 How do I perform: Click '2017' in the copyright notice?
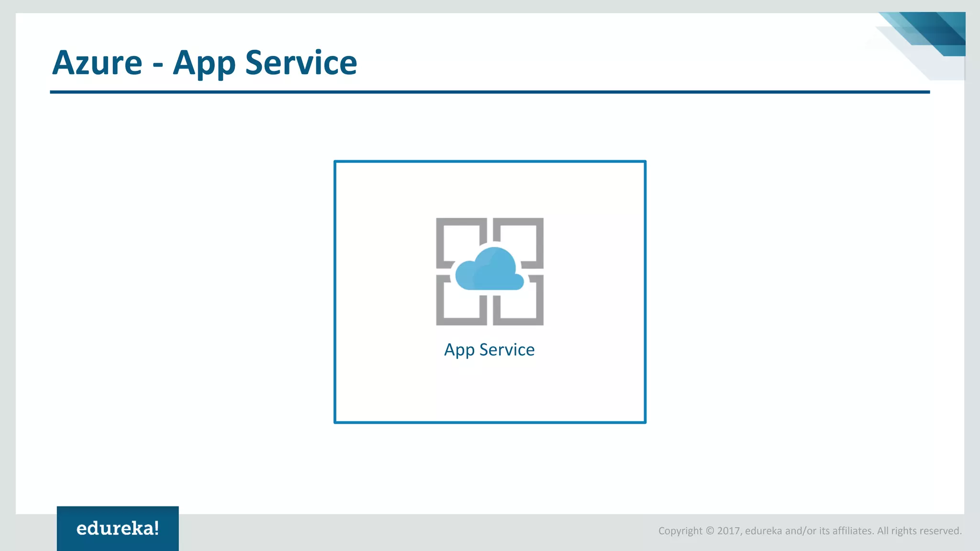(x=729, y=531)
